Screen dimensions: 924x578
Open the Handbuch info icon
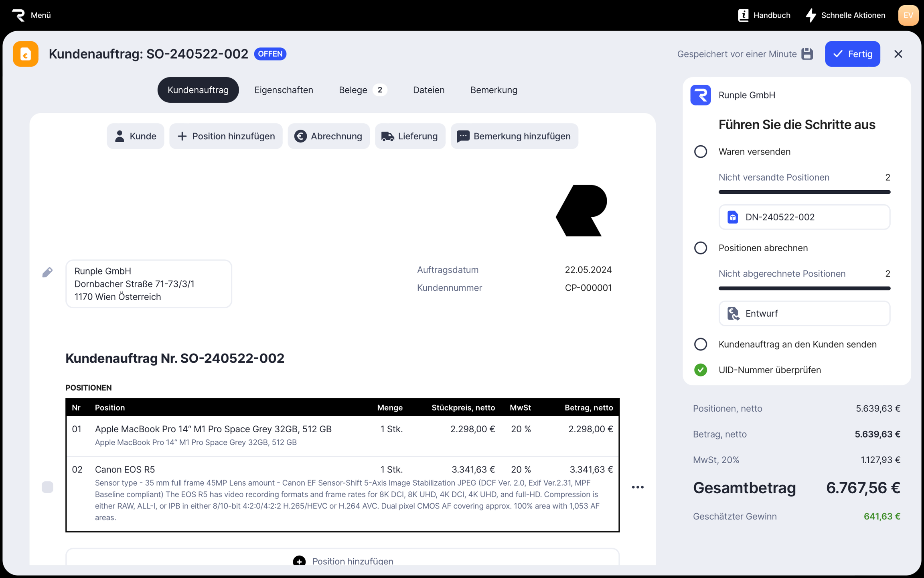click(743, 15)
